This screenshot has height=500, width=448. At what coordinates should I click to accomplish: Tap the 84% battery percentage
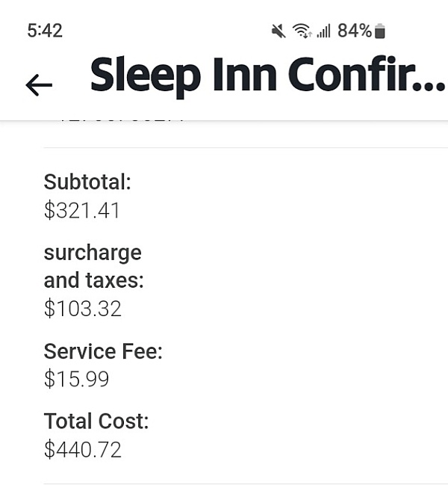click(x=354, y=31)
